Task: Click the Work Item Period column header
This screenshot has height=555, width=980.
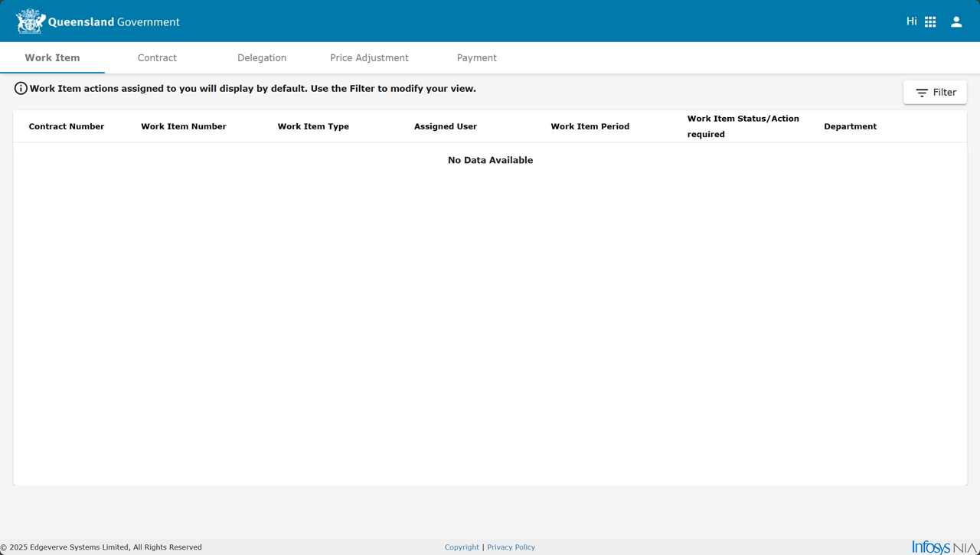Action: pos(590,127)
